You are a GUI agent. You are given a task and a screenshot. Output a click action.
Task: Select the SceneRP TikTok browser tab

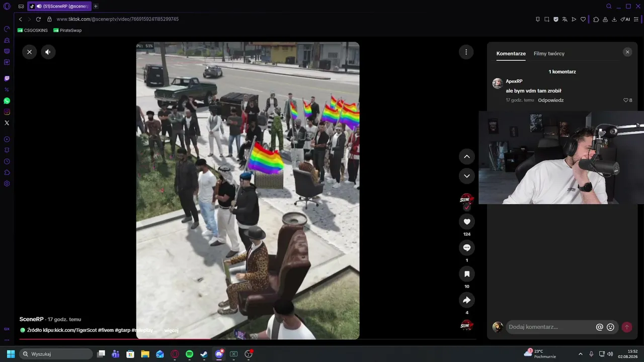[x=59, y=6]
